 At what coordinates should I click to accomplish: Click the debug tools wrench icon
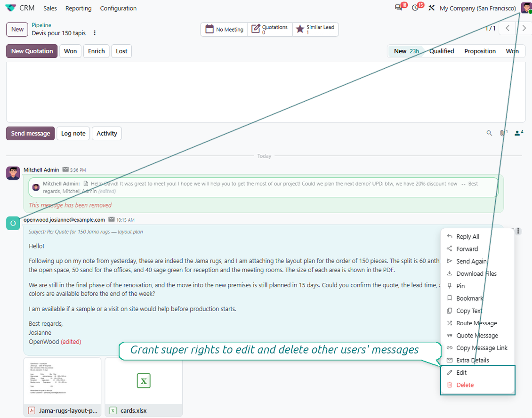tap(431, 8)
